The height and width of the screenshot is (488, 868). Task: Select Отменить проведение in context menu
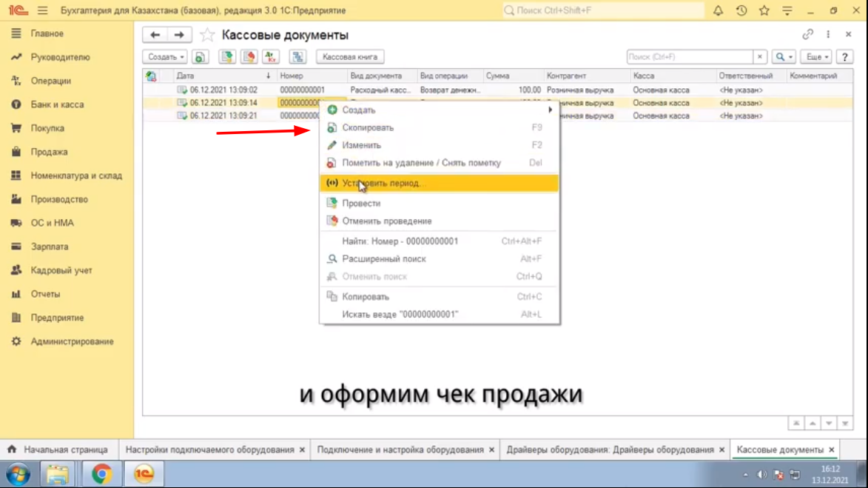coord(440,221)
